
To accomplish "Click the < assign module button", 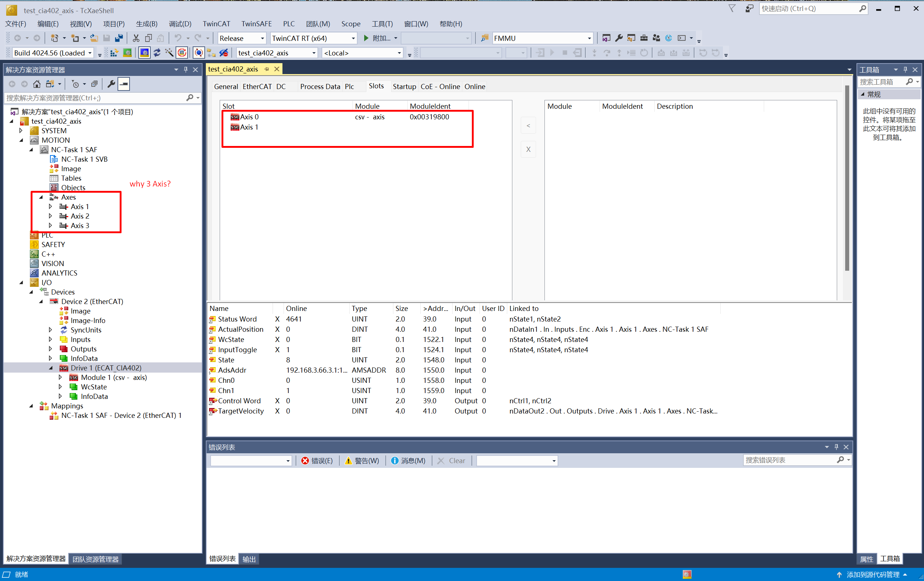I will point(528,126).
